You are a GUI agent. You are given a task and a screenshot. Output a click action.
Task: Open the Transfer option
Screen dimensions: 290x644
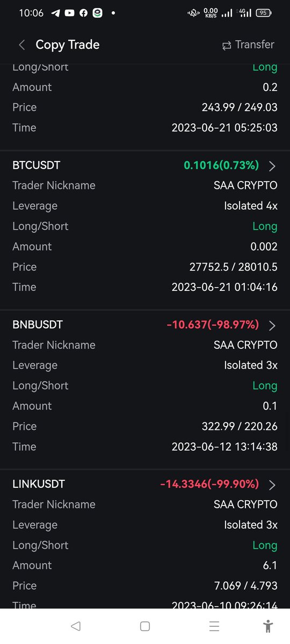pos(248,45)
